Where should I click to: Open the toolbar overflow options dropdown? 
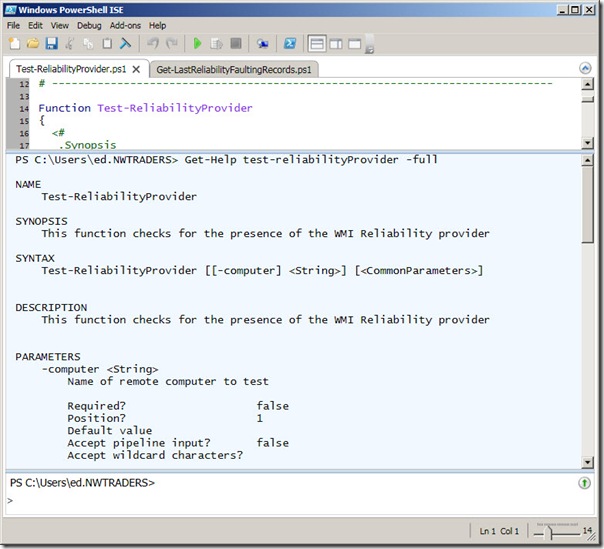click(369, 44)
